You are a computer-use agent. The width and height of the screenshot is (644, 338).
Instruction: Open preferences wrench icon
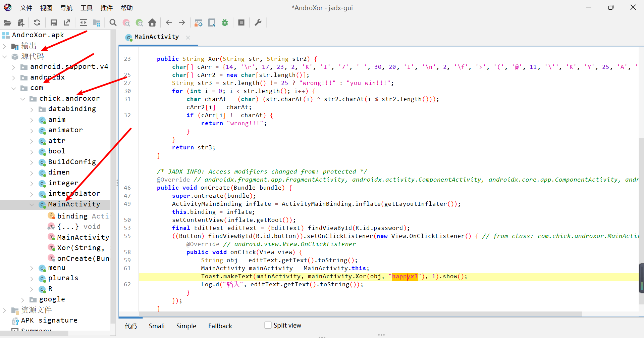coord(258,23)
